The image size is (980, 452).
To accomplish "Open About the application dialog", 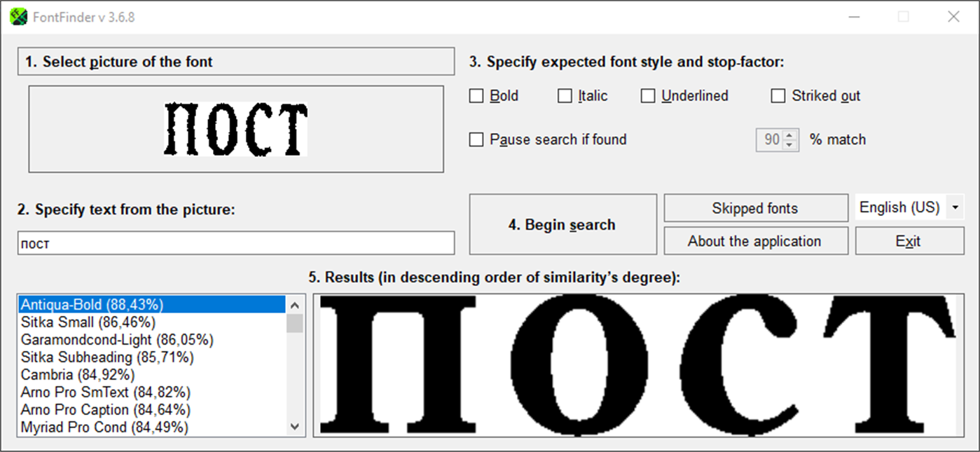I will (x=755, y=240).
